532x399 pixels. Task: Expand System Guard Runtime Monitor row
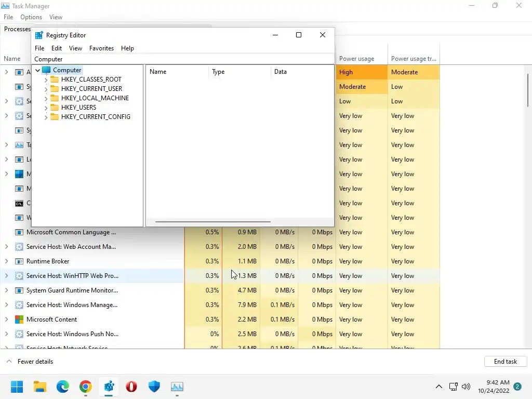point(6,290)
